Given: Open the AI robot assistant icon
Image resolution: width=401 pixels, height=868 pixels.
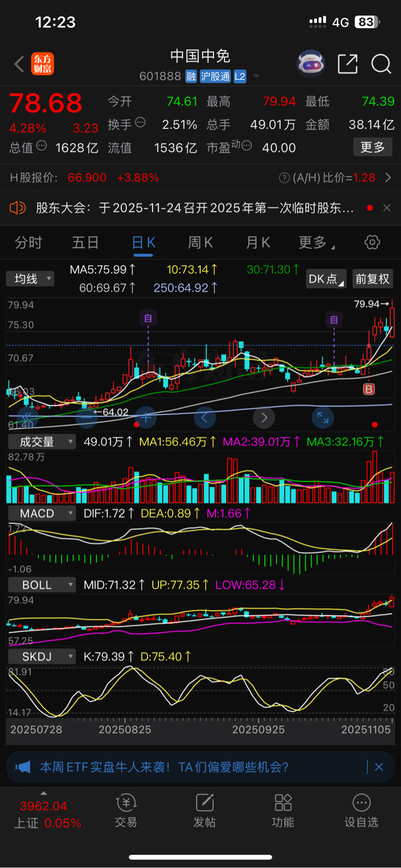Looking at the screenshot, I should pyautogui.click(x=311, y=64).
